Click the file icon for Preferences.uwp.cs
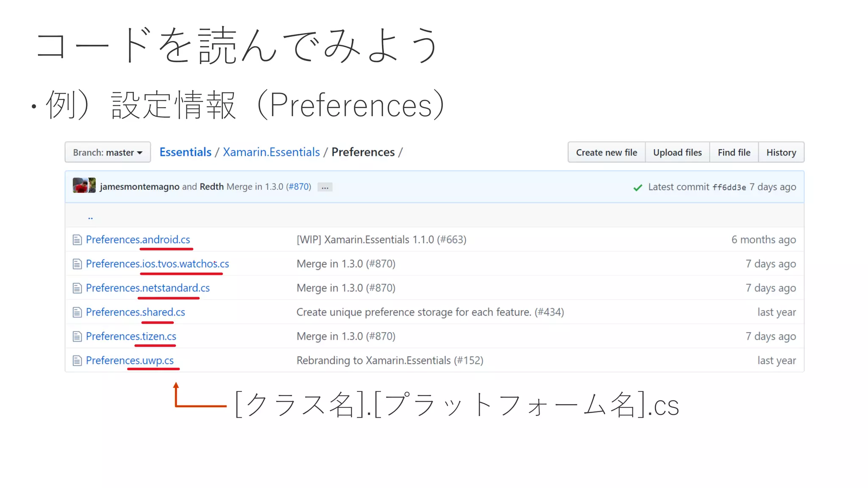The width and height of the screenshot is (868, 488). click(x=77, y=360)
